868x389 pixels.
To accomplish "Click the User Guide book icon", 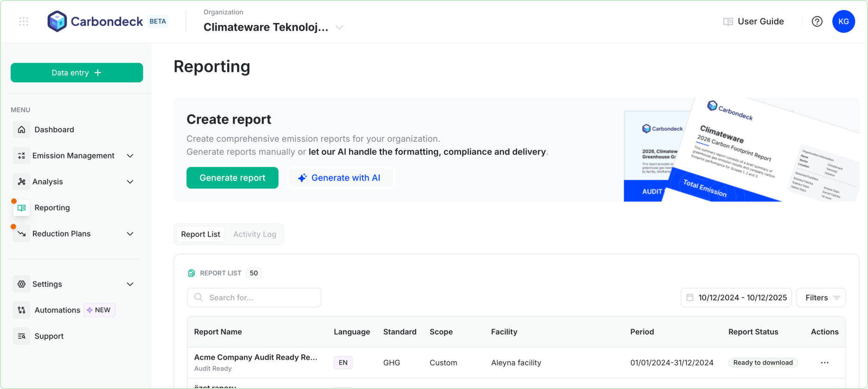I will click(x=728, y=22).
